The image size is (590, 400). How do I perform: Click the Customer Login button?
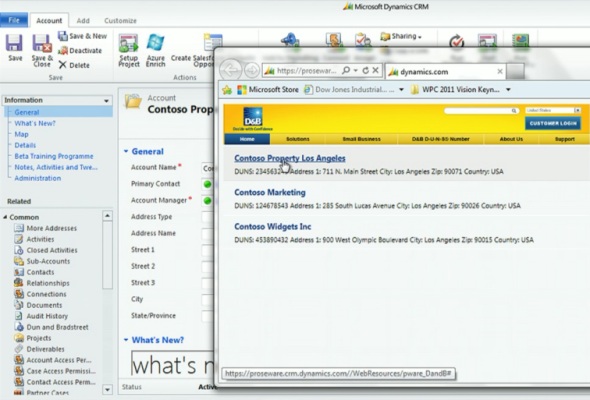(x=553, y=123)
